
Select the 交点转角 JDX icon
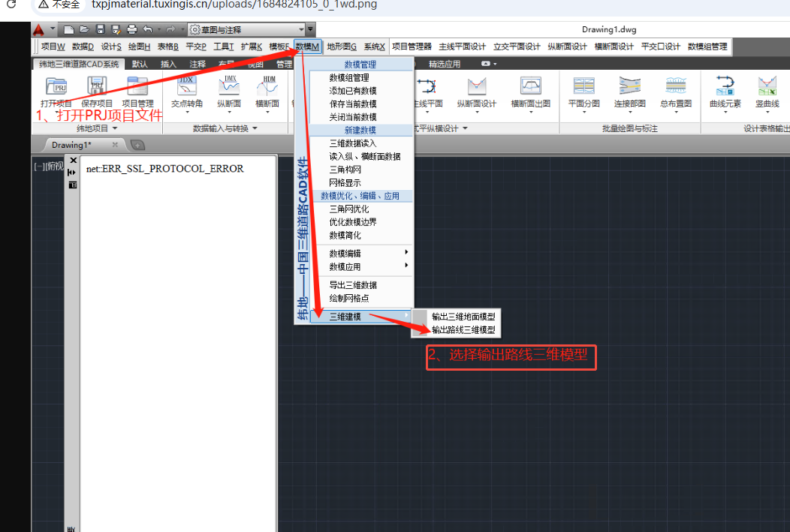point(186,87)
